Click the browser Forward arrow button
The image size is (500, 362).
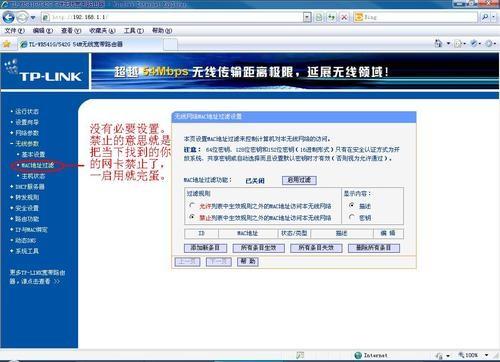[x=22, y=17]
